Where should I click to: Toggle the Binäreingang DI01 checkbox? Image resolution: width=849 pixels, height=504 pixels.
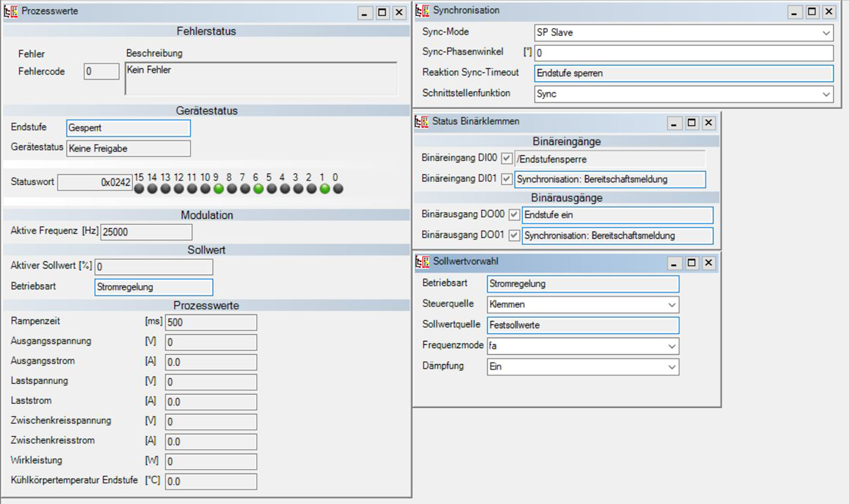click(507, 179)
